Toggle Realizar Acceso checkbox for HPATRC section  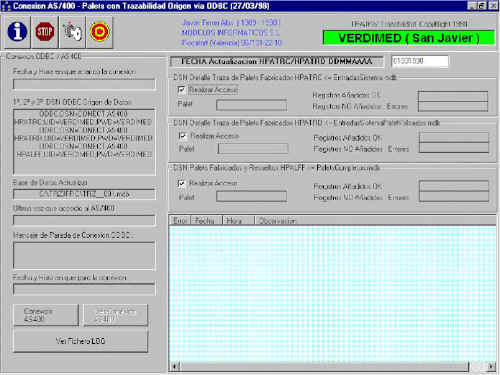pos(181,90)
